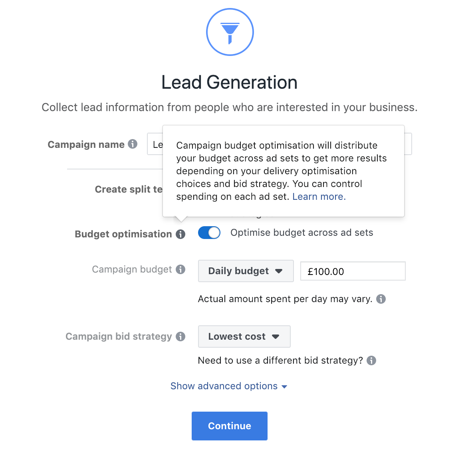The width and height of the screenshot is (476, 454).
Task: Click the Campaign name text field
Action: click(155, 144)
